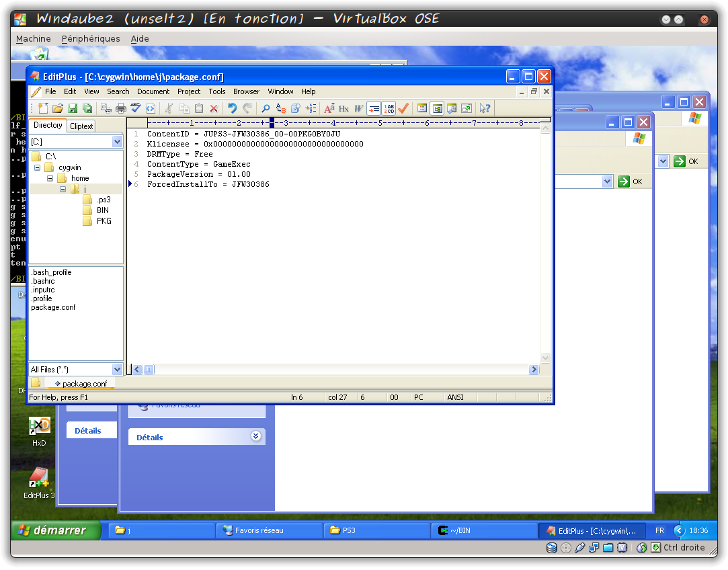Click the Redo arrow icon
Viewport: 728px width, 570px height.
click(247, 109)
